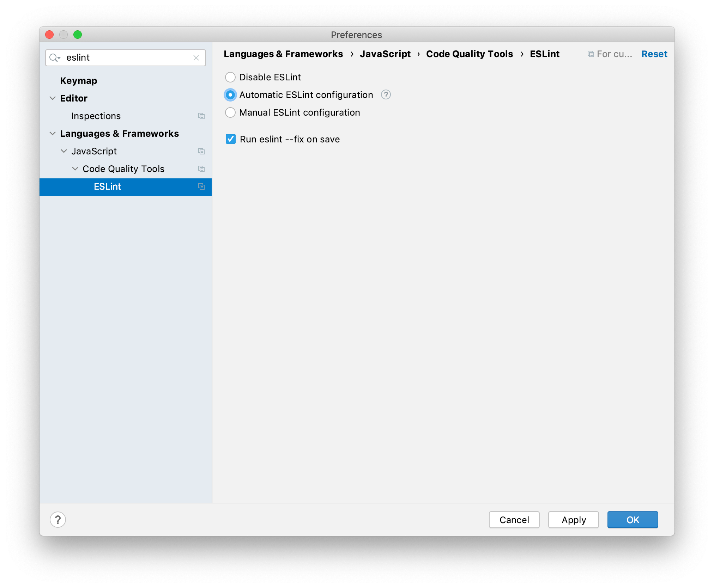The width and height of the screenshot is (714, 588).
Task: Clear the eslint search query using the X icon
Action: click(196, 57)
